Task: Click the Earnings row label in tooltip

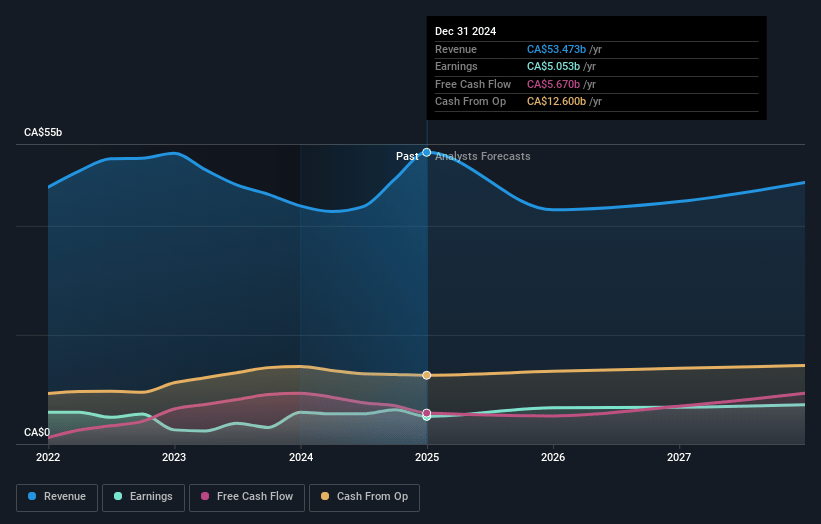Action: point(456,66)
